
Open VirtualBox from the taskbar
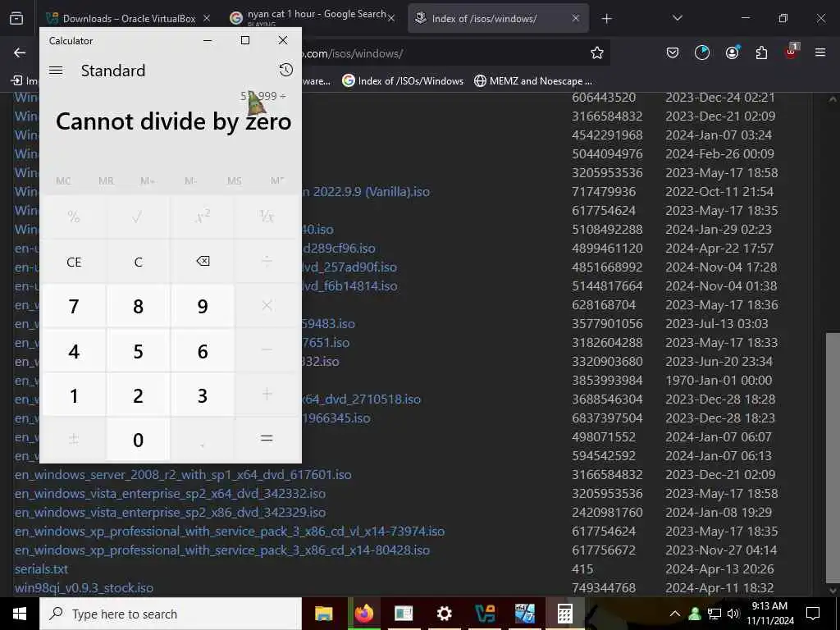[x=484, y=614]
